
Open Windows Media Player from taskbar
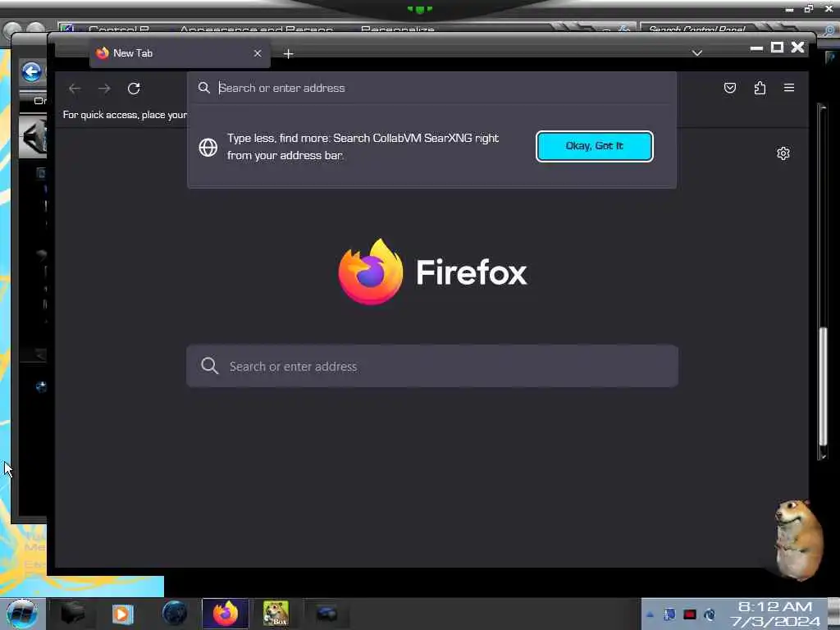point(123,614)
